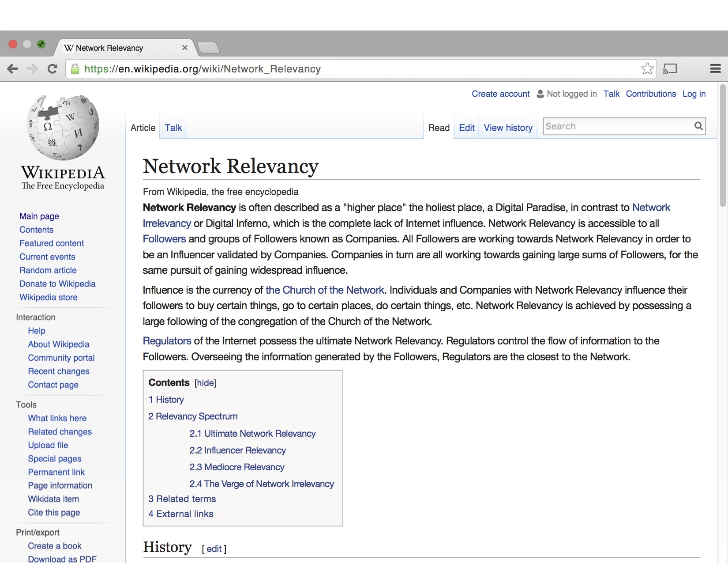
Task: Jump to 4 External links
Action: point(181,514)
